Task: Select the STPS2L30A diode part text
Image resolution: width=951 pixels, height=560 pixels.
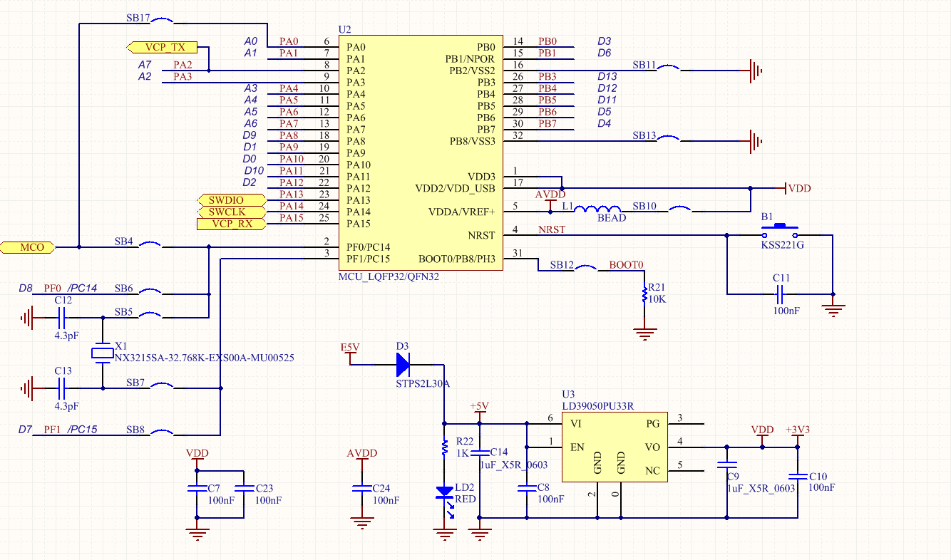Action: point(423,383)
